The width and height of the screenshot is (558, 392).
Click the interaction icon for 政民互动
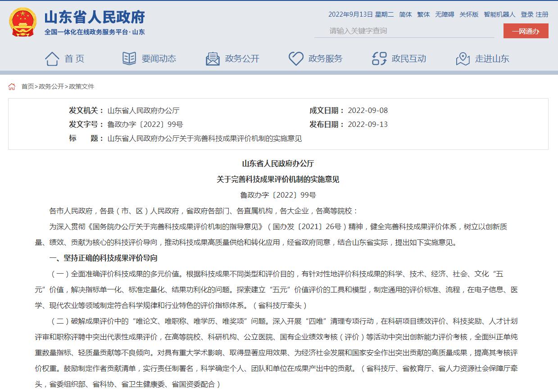click(379, 59)
